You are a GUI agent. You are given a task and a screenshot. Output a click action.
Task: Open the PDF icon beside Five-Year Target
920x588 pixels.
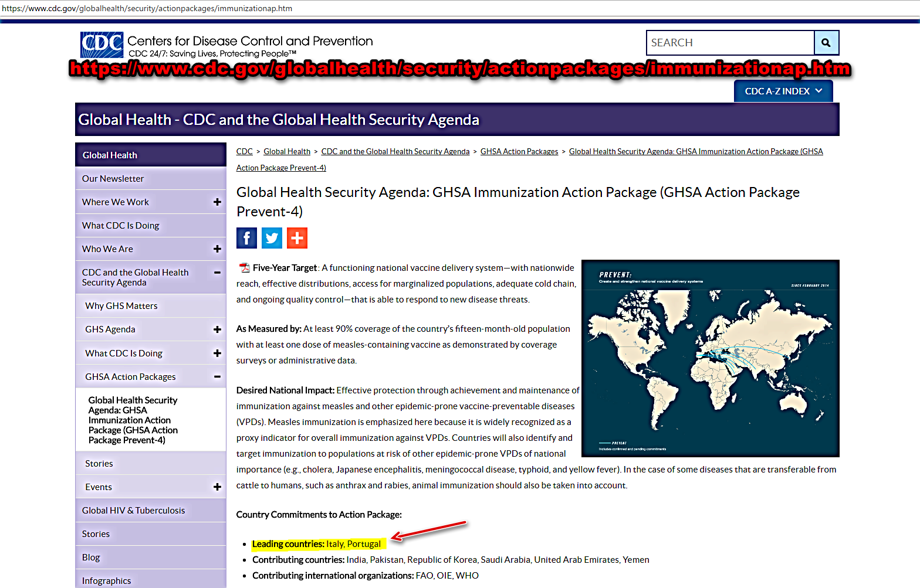(244, 268)
